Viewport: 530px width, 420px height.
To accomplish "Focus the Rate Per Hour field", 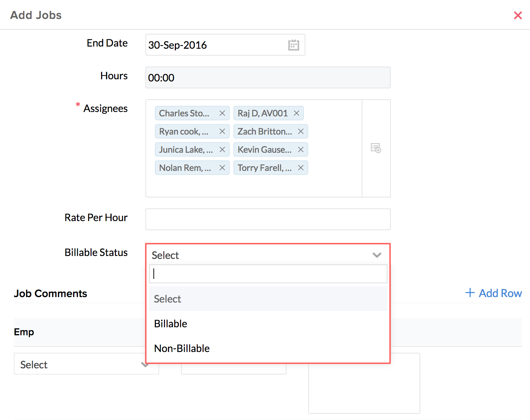I will coord(268,219).
